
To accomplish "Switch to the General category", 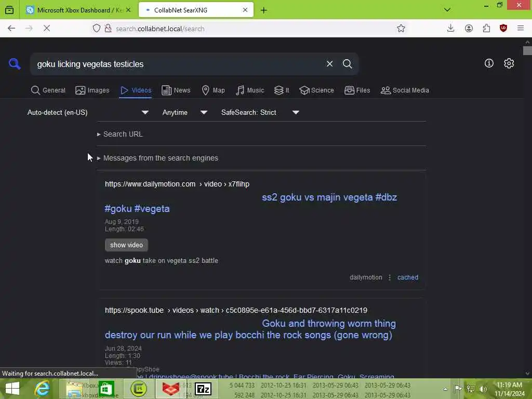I will point(48,90).
